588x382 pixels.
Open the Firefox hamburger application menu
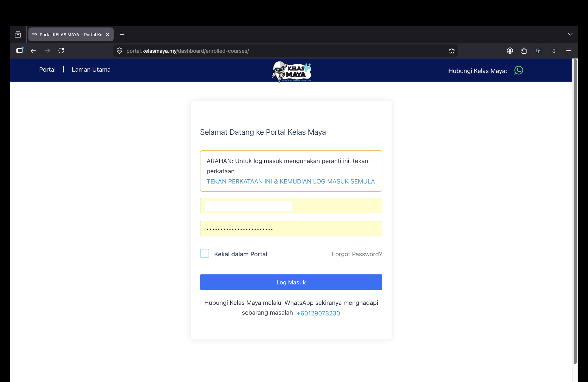[568, 50]
